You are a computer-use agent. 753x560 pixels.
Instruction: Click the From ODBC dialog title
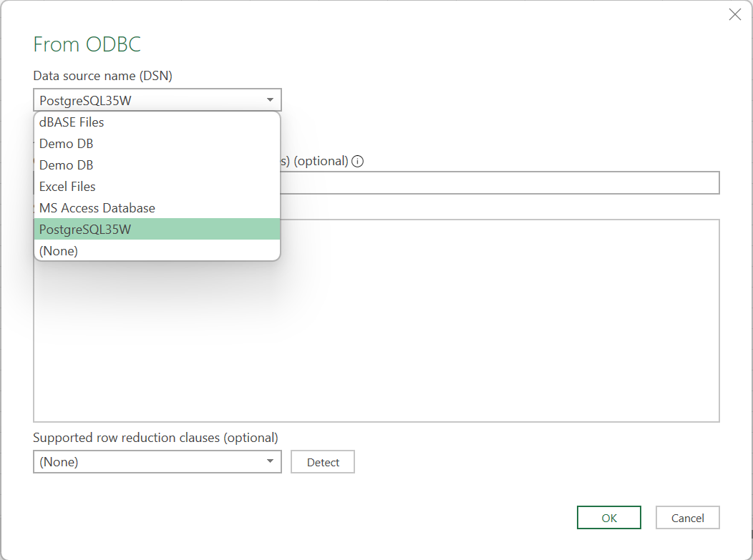pos(86,44)
